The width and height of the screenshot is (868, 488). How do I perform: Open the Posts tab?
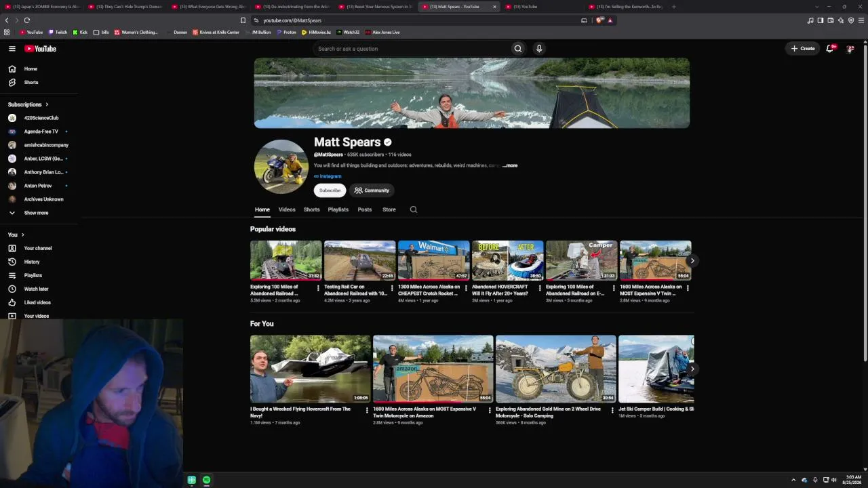click(365, 209)
